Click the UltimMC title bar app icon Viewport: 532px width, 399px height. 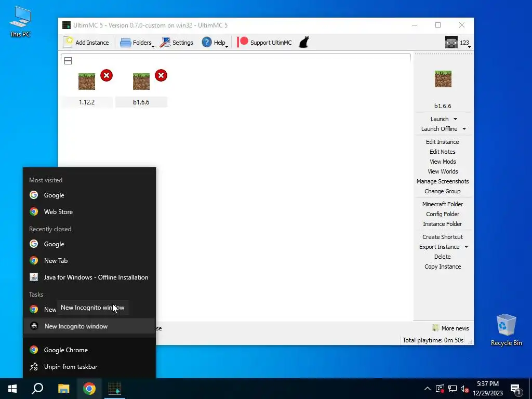(66, 25)
